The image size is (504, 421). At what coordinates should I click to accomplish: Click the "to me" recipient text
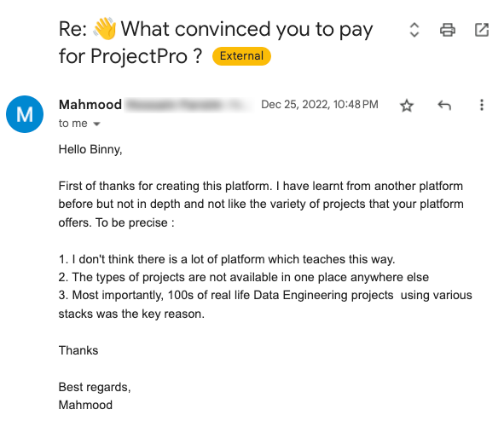pos(73,124)
